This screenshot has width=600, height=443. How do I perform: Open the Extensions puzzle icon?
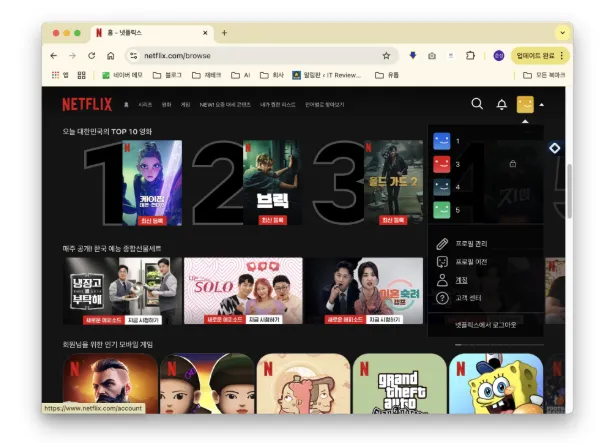click(470, 56)
